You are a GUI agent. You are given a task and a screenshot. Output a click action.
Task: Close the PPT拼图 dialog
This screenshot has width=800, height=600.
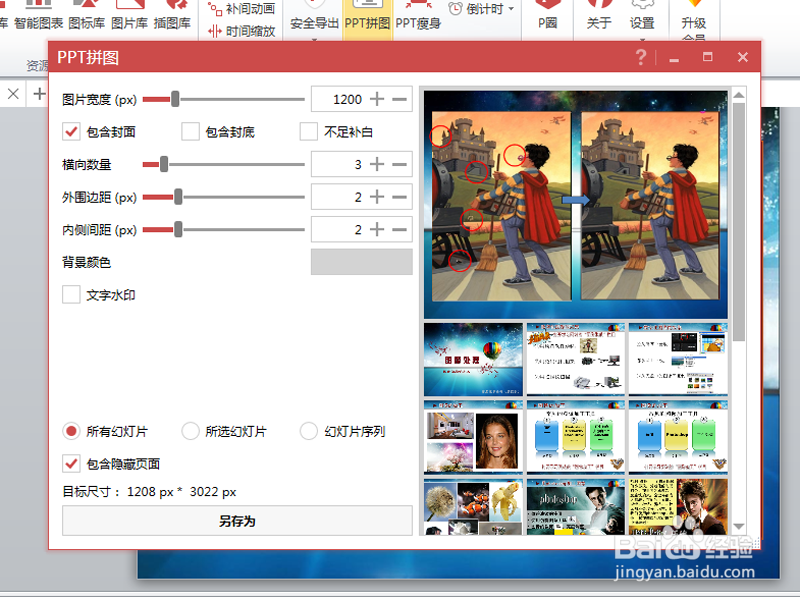tap(743, 57)
